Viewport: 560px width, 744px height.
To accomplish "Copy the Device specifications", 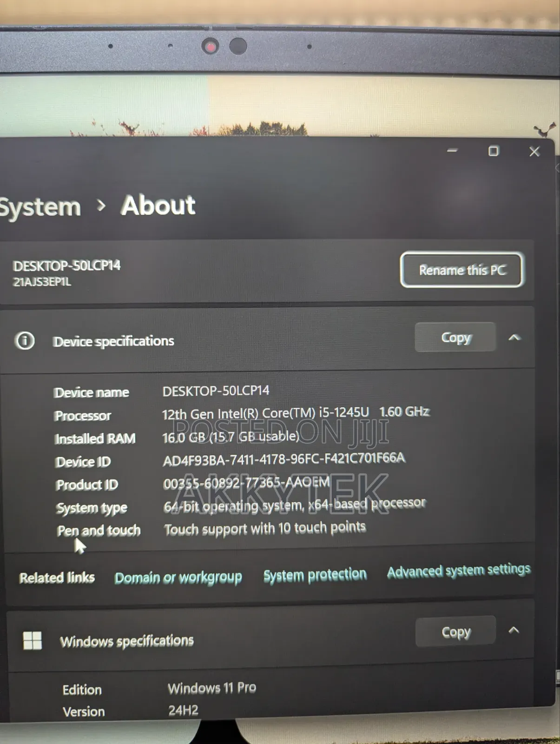I will point(455,337).
